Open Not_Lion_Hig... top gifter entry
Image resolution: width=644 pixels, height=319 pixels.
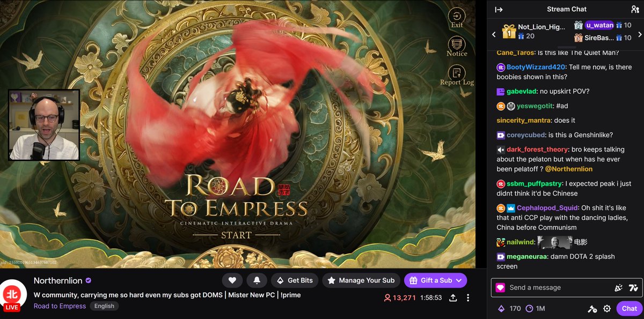[533, 32]
